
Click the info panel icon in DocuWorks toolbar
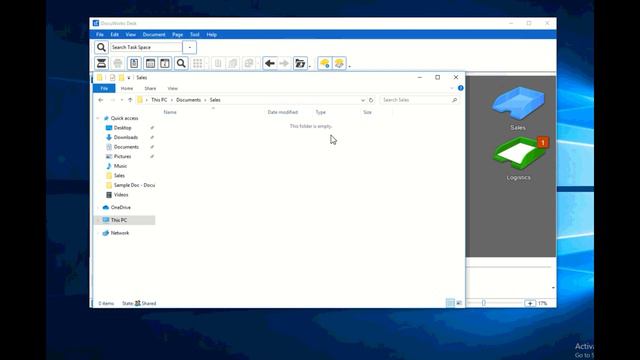[x=165, y=63]
